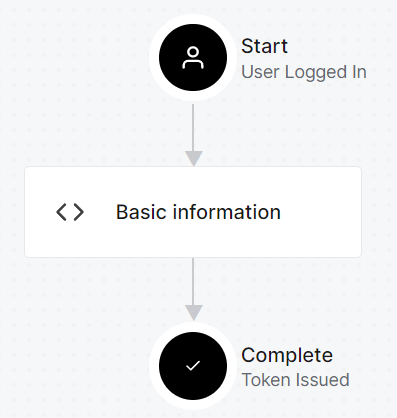The height and width of the screenshot is (418, 397).
Task: Select connector line from Start to Basic information
Action: pyautogui.click(x=193, y=128)
